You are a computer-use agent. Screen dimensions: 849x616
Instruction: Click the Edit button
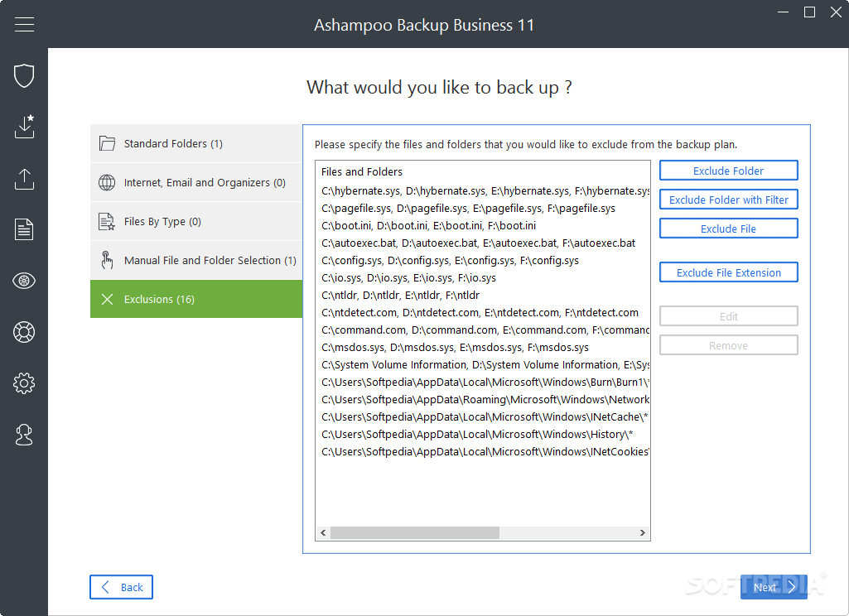pos(728,316)
